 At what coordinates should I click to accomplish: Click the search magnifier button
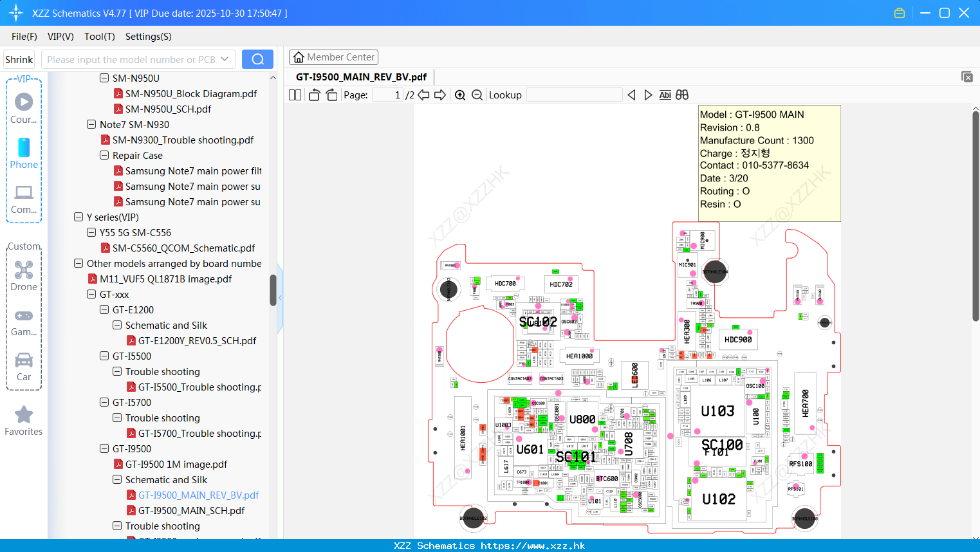click(257, 59)
